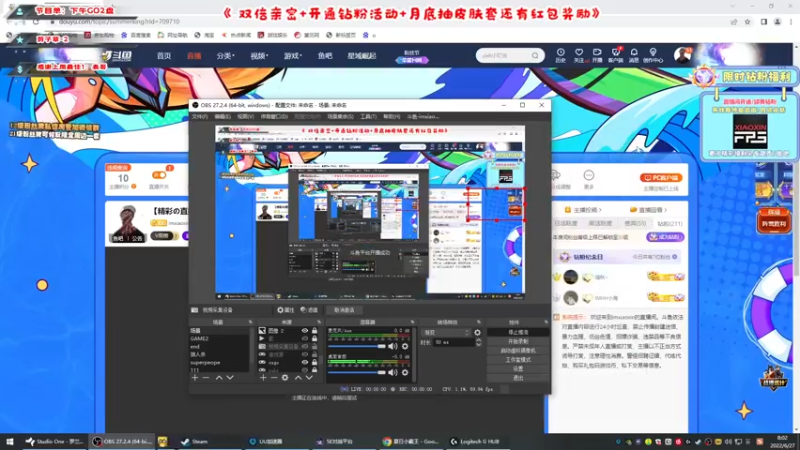Move scene down in the Scenes list
800x450 pixels.
coord(230,378)
